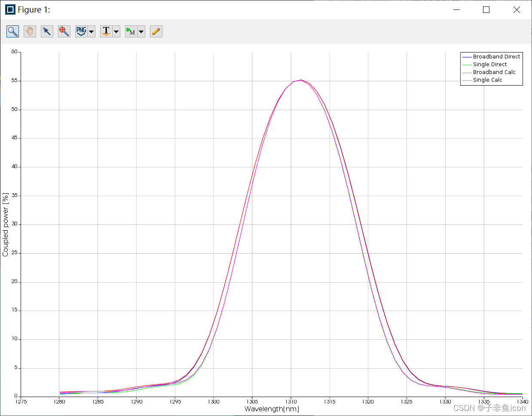532x416 pixels.
Task: Click the Single Direct legend entry
Action: coord(490,65)
